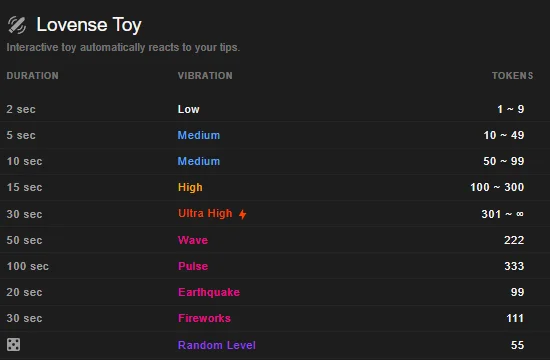Click the Random Level label
The height and width of the screenshot is (360, 550).
point(217,345)
